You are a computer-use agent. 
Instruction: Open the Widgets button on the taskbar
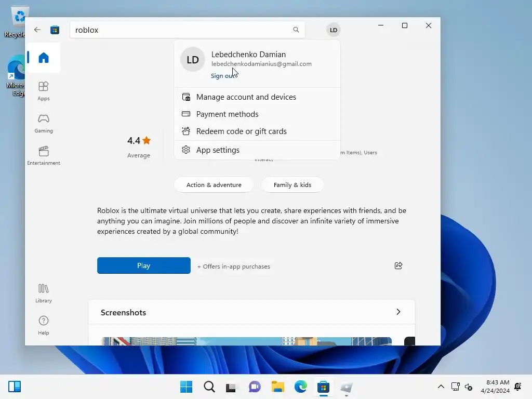[14, 387]
